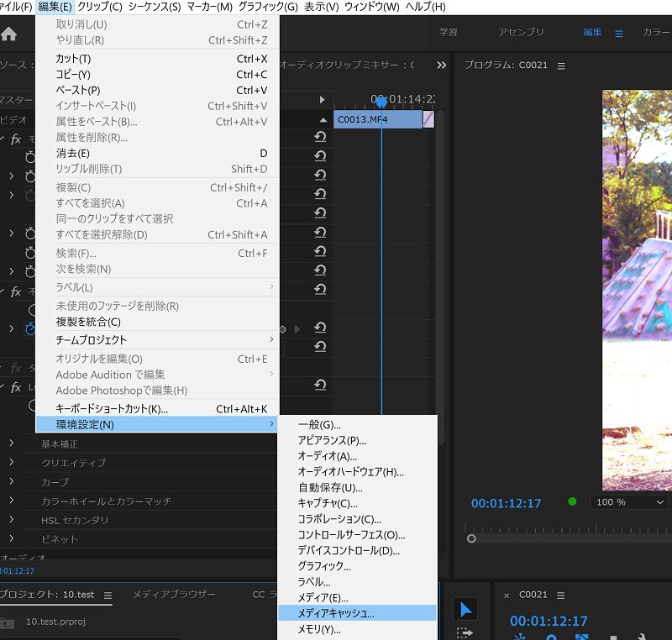Viewport: 672px width, 640px height.
Task: Click the overflow double-chevron in source panel tabs
Action: (x=442, y=66)
